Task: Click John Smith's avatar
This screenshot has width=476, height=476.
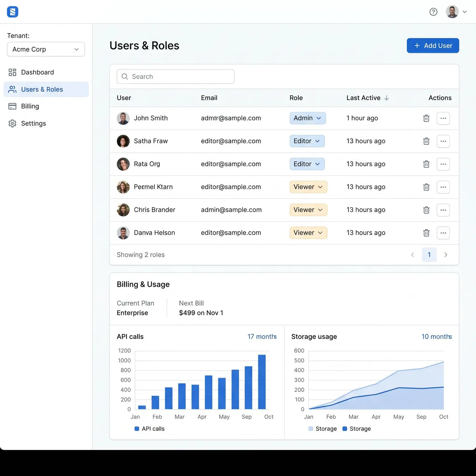Action: (123, 118)
